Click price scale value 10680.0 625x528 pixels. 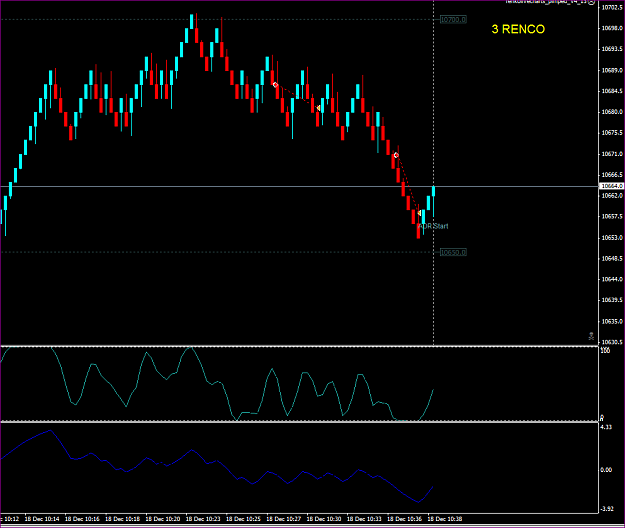[612, 112]
